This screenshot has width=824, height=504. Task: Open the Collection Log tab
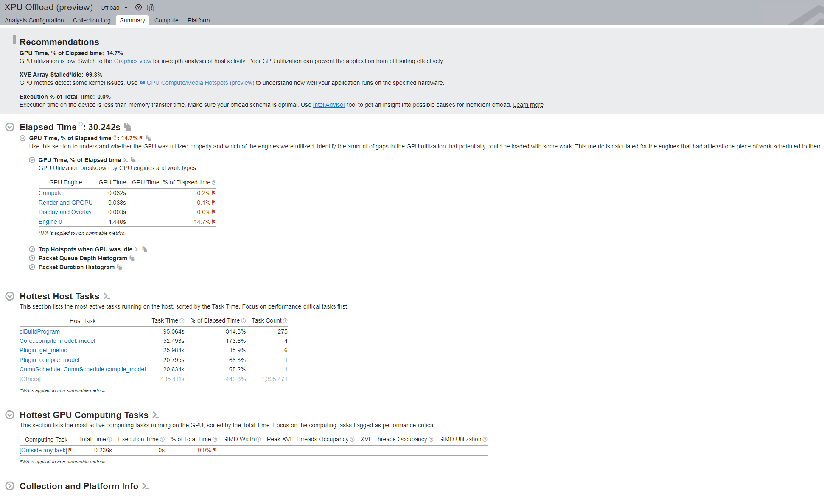pyautogui.click(x=92, y=20)
